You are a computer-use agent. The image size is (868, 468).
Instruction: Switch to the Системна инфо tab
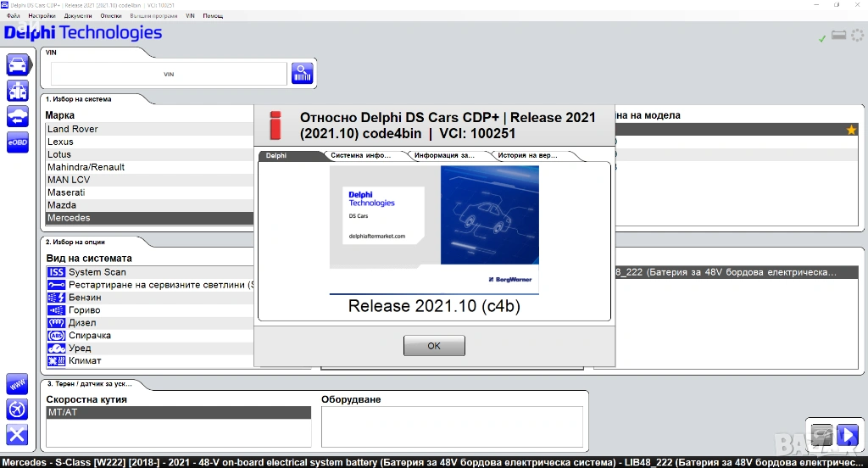tap(361, 156)
